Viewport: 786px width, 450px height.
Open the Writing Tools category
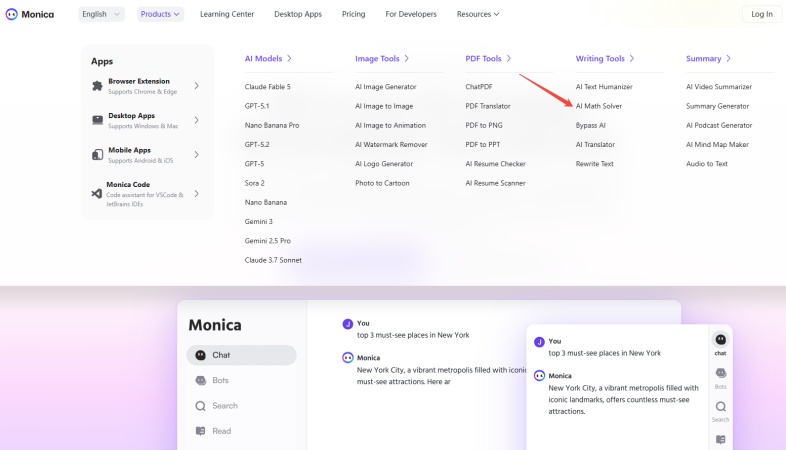(x=605, y=59)
